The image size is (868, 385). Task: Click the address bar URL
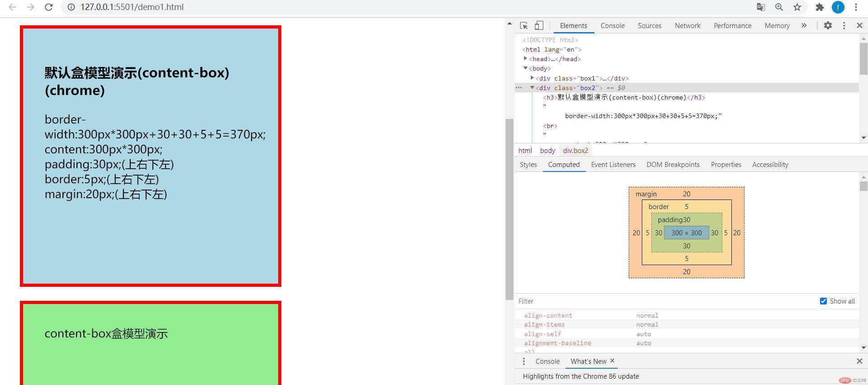[x=132, y=7]
